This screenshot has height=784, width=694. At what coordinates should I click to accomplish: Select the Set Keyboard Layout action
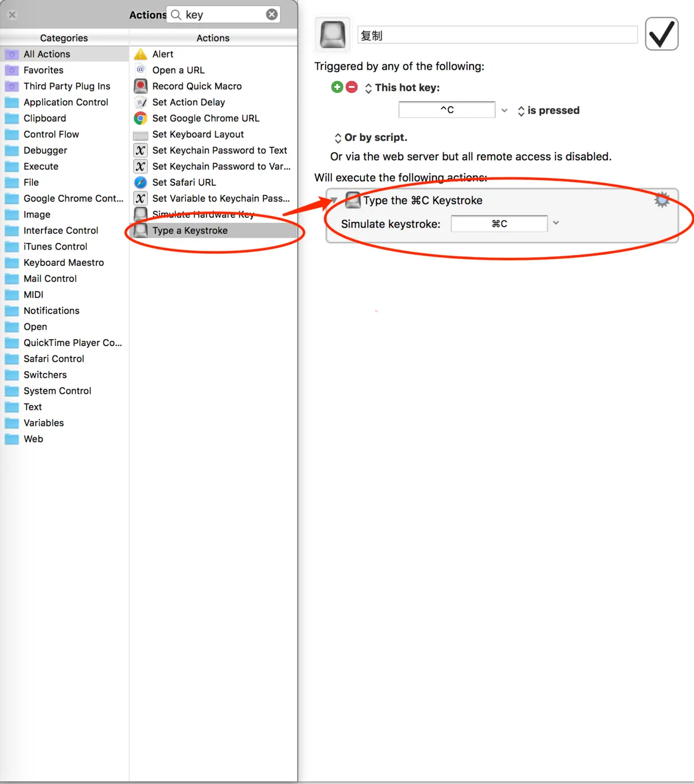point(213,134)
